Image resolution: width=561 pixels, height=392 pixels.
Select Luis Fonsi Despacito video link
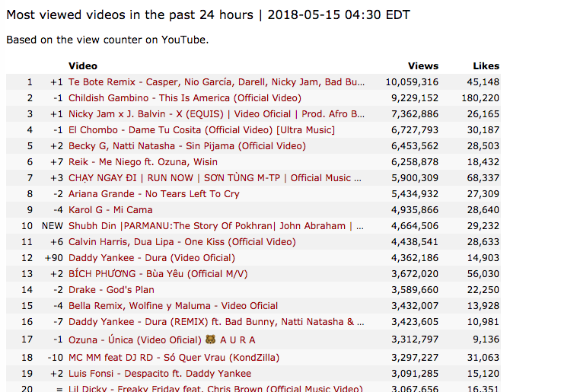point(160,374)
